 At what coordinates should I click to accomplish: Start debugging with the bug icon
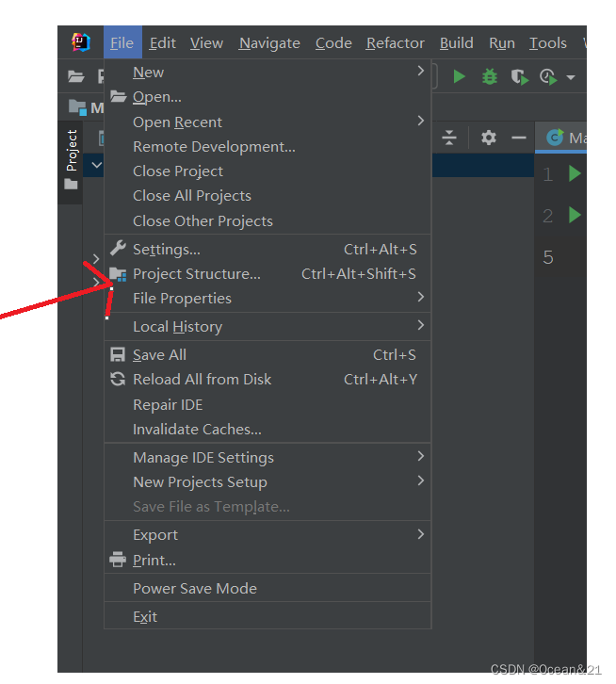click(490, 76)
